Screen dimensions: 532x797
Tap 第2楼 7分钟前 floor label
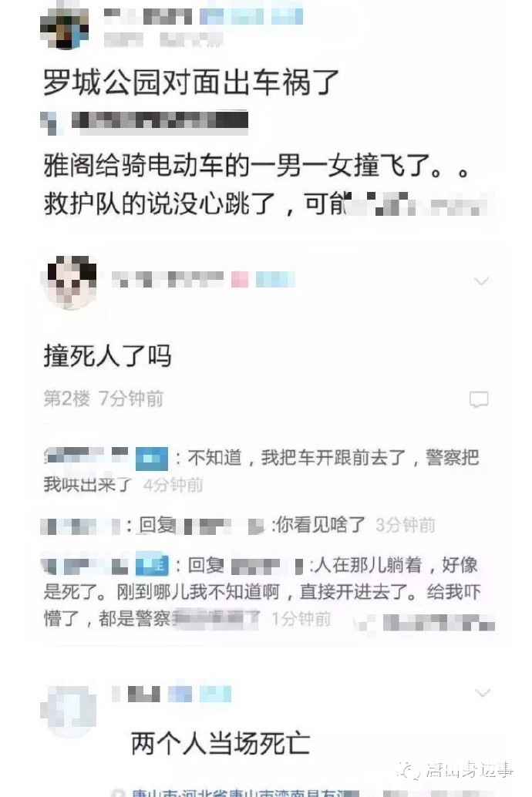coord(103,399)
